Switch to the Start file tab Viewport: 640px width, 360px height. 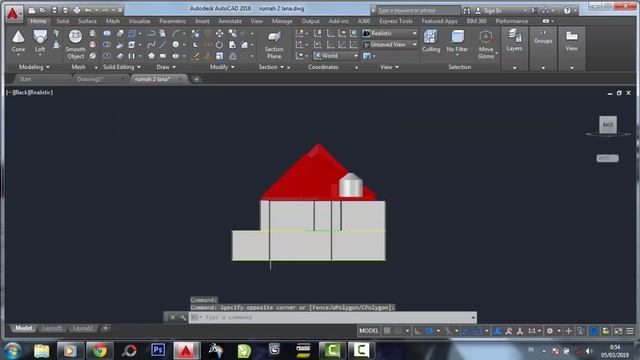pos(25,79)
